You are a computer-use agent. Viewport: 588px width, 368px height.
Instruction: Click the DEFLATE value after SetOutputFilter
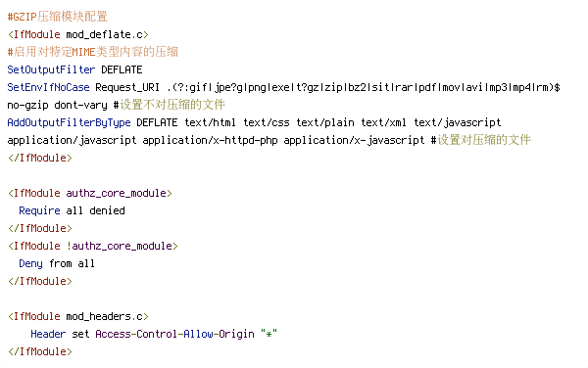coord(122,69)
